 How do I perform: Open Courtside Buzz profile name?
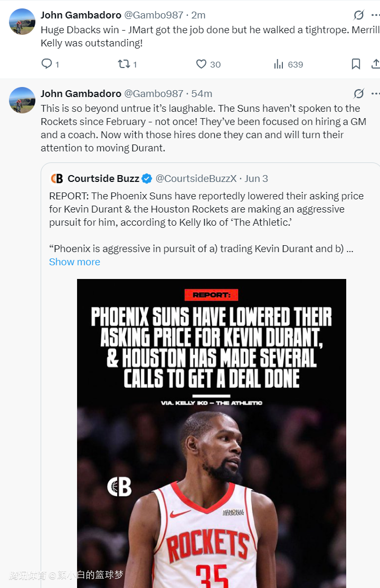click(103, 179)
